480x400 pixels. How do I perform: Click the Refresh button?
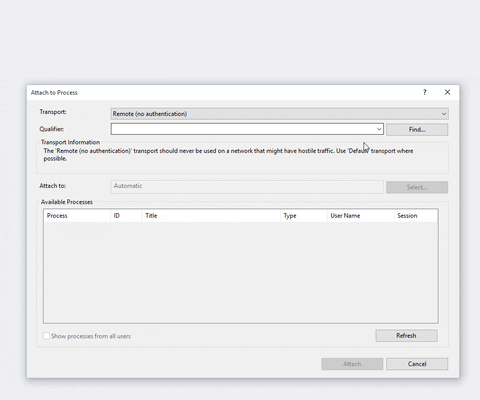(x=406, y=336)
